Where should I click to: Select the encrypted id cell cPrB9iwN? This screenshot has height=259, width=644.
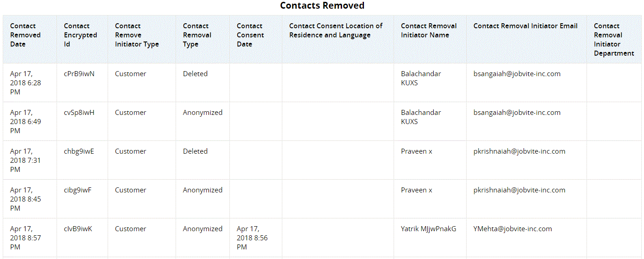point(79,74)
